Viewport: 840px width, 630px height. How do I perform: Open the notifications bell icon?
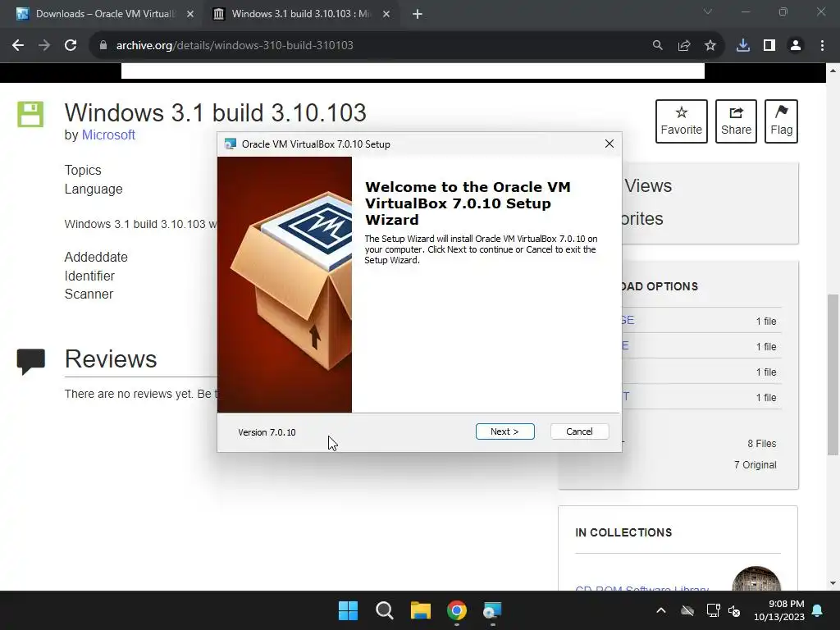(818, 610)
